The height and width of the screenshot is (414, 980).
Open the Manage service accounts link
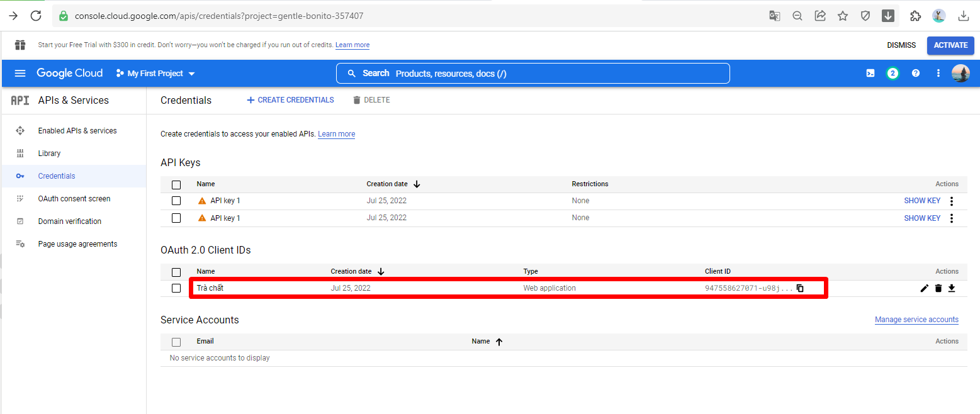pyautogui.click(x=916, y=320)
